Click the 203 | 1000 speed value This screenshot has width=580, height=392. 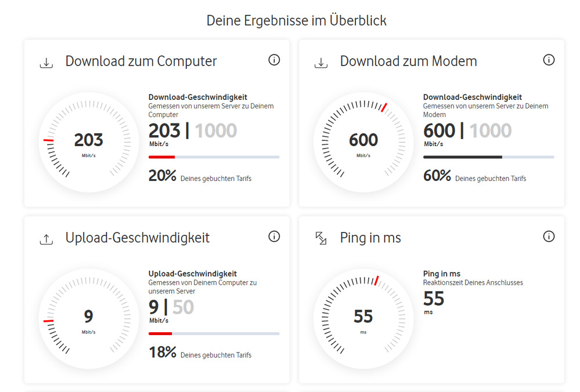point(192,130)
